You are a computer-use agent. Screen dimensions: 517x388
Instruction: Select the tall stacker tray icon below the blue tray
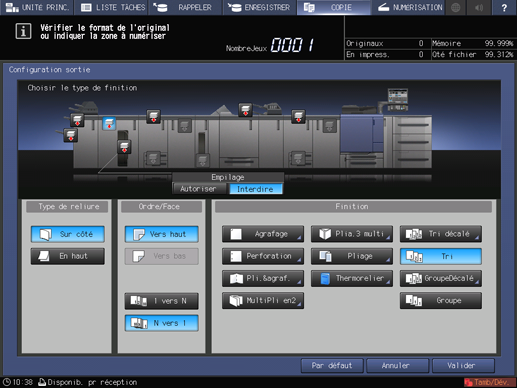pyautogui.click(x=124, y=147)
